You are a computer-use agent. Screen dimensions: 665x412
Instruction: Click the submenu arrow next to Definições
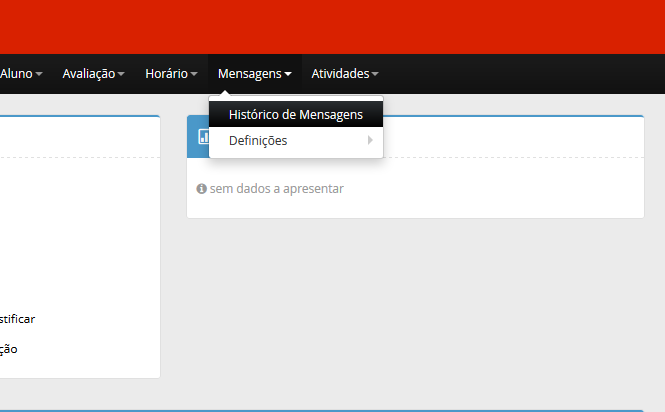pos(370,140)
